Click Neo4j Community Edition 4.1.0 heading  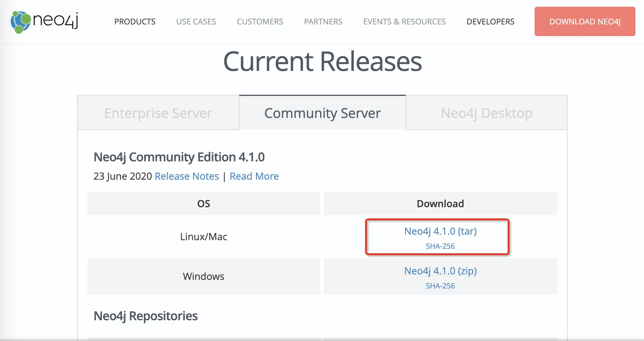point(179,157)
